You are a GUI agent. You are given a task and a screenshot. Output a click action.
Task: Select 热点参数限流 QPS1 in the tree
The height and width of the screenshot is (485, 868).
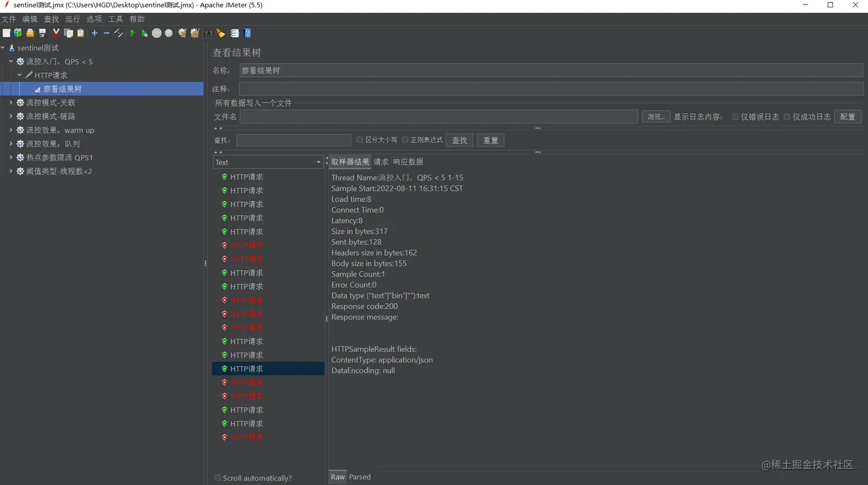59,157
